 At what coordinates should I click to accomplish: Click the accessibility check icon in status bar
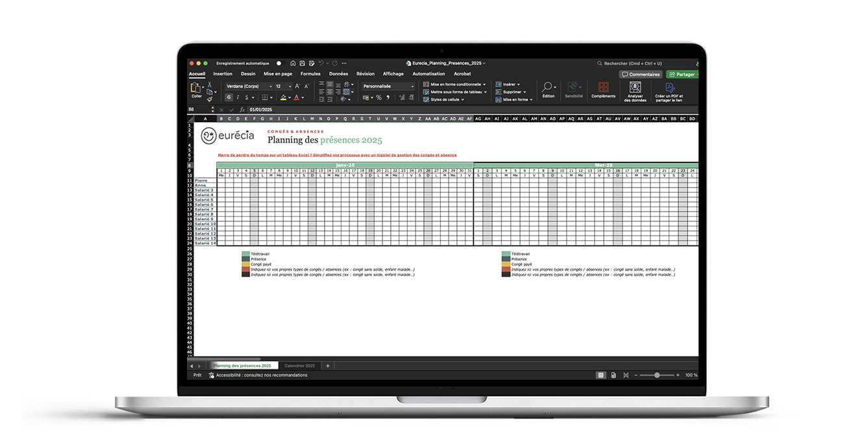pyautogui.click(x=212, y=375)
